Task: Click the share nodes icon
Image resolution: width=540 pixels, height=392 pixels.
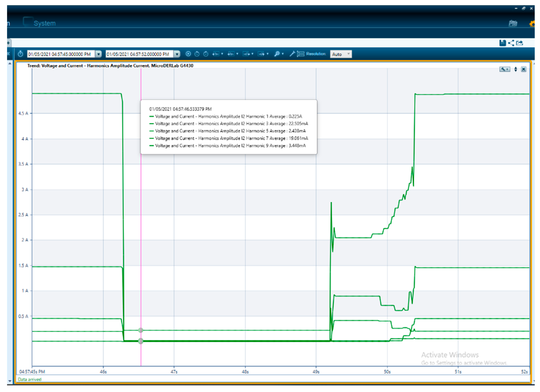Action: (x=511, y=43)
